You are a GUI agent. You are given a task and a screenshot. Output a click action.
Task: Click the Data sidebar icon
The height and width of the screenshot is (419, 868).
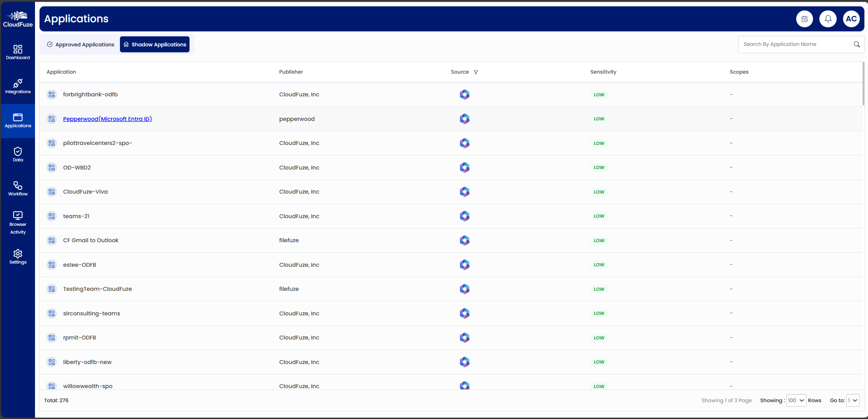coord(18,153)
